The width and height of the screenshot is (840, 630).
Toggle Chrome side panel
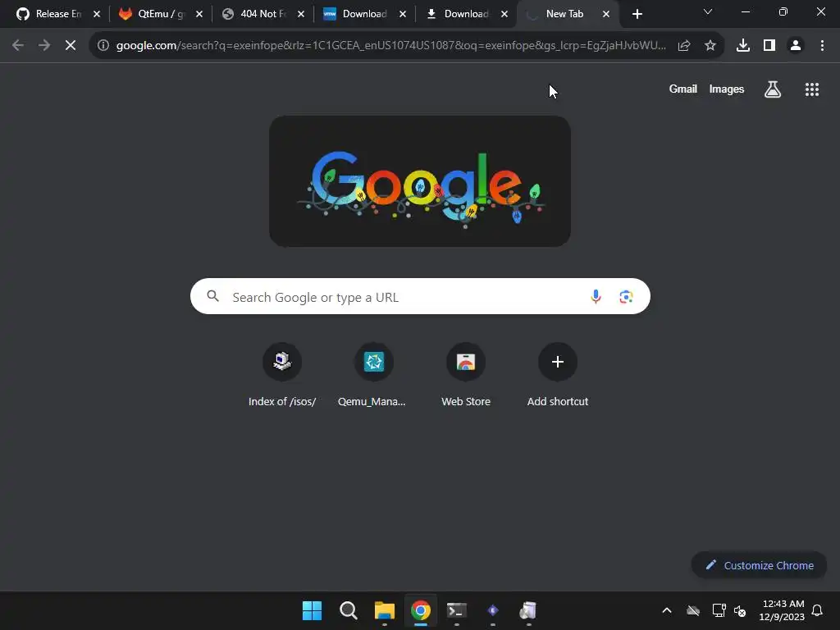point(769,46)
